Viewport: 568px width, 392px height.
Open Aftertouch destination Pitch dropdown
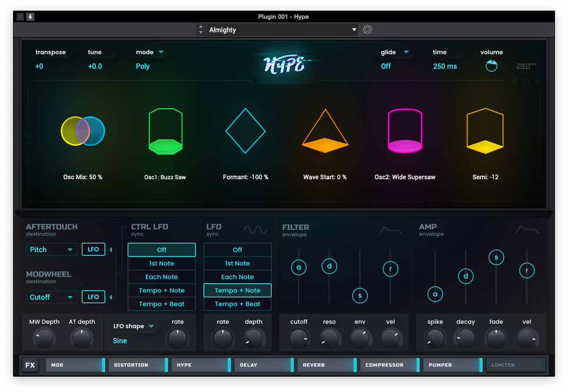(51, 249)
